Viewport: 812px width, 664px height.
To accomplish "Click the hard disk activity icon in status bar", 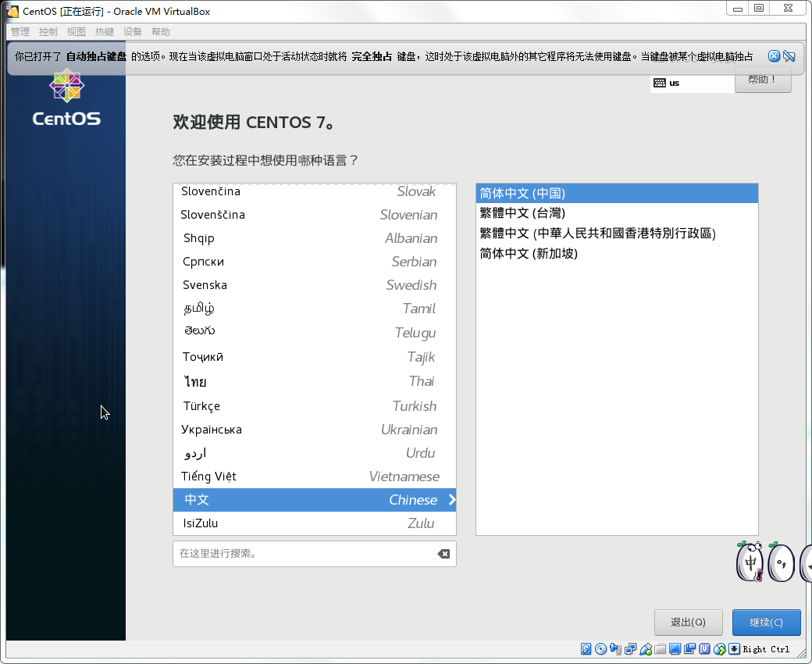I will [586, 649].
